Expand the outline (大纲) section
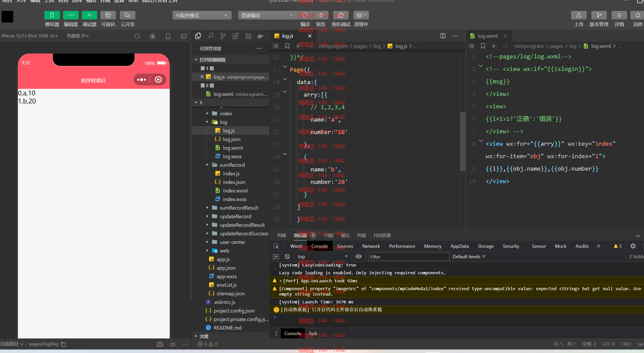Image resolution: width=644 pixels, height=353 pixels. coord(196,336)
